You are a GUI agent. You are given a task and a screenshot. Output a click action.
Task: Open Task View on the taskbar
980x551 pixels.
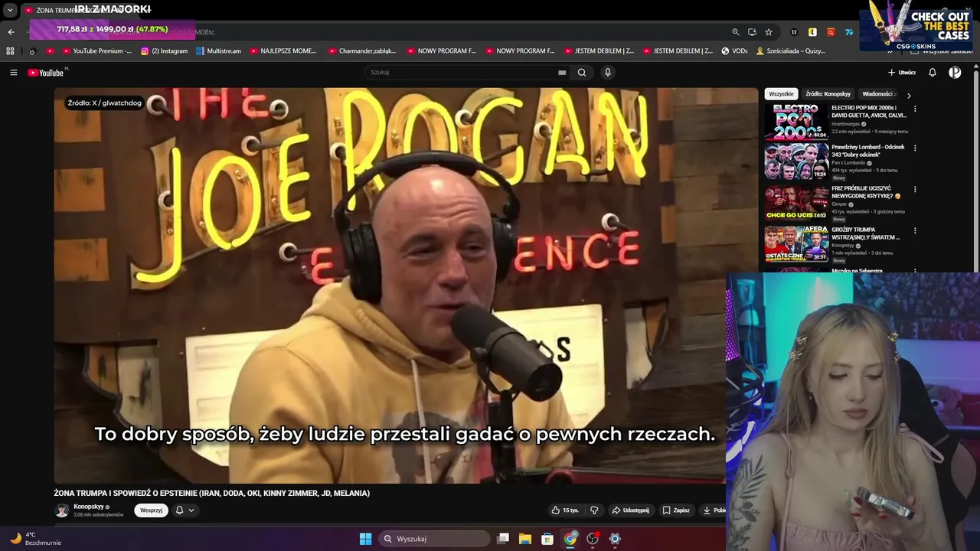tap(503, 539)
